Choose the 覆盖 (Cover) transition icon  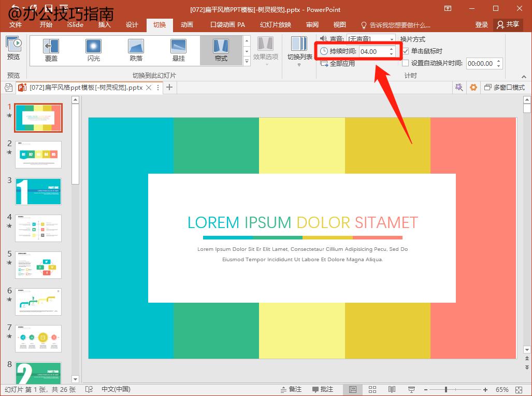point(51,50)
